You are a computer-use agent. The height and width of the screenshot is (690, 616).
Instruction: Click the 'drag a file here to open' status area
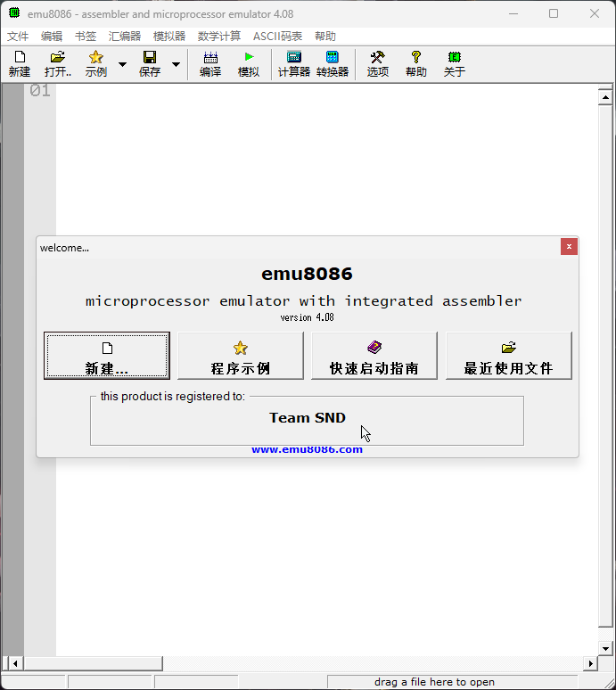(452, 682)
